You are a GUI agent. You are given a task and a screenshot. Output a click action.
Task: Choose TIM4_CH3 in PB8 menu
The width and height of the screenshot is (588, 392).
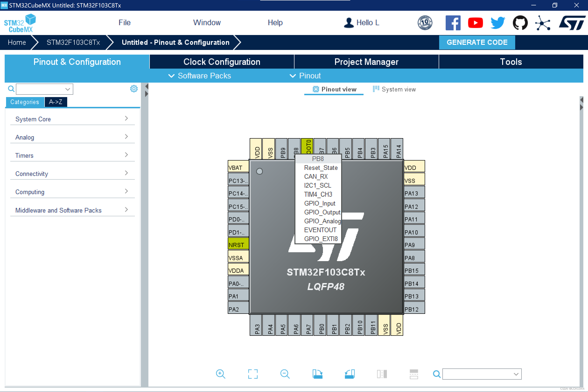[318, 195]
